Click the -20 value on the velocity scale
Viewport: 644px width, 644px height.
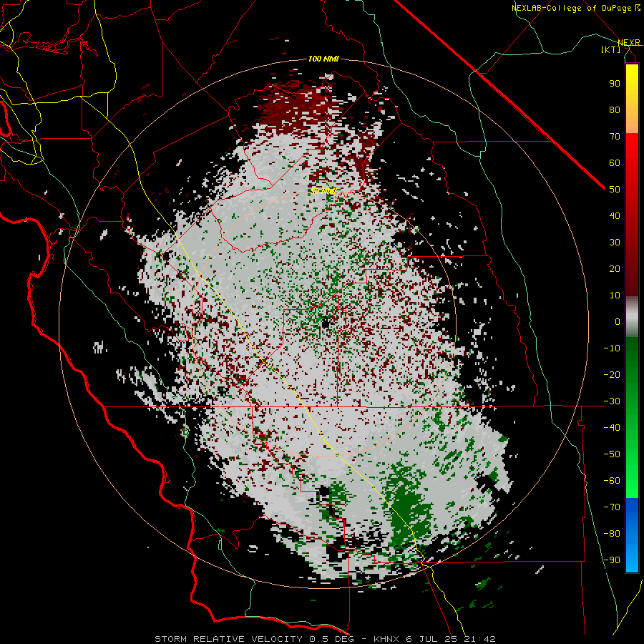[x=612, y=374]
